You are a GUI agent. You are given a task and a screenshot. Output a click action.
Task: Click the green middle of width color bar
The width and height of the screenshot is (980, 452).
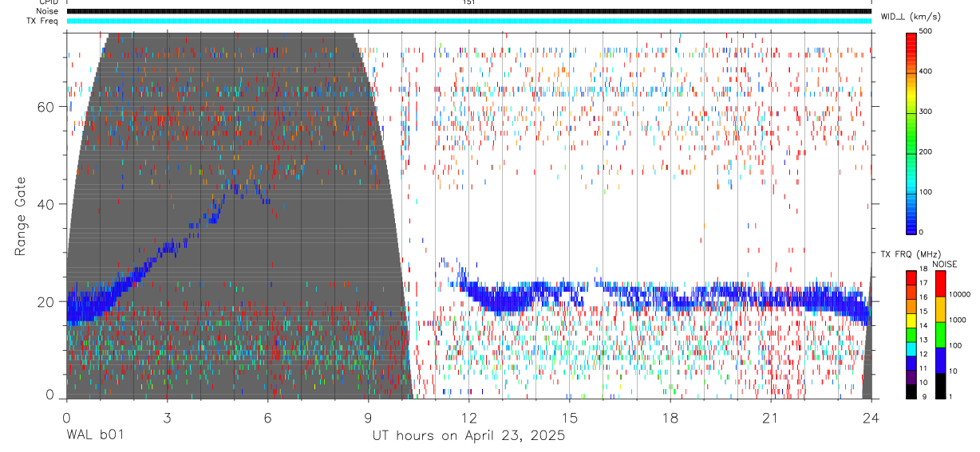911,133
